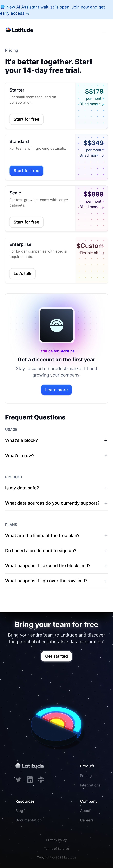
Task: Click the footer Latitude logo
Action: click(30, 766)
